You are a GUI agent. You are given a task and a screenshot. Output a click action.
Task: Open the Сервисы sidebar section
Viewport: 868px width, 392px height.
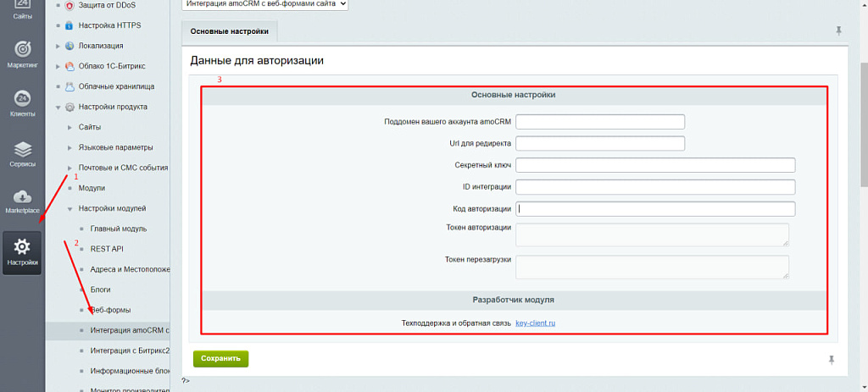tap(23, 154)
